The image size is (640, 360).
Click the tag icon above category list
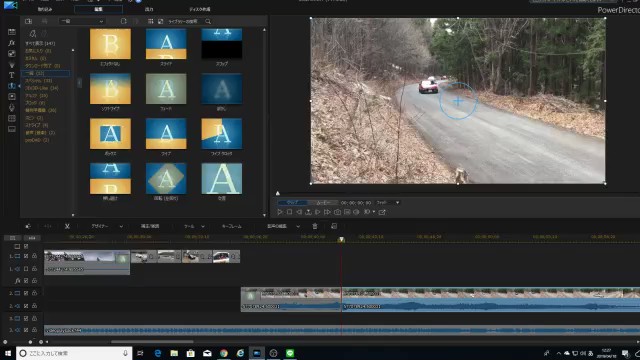coord(33,33)
